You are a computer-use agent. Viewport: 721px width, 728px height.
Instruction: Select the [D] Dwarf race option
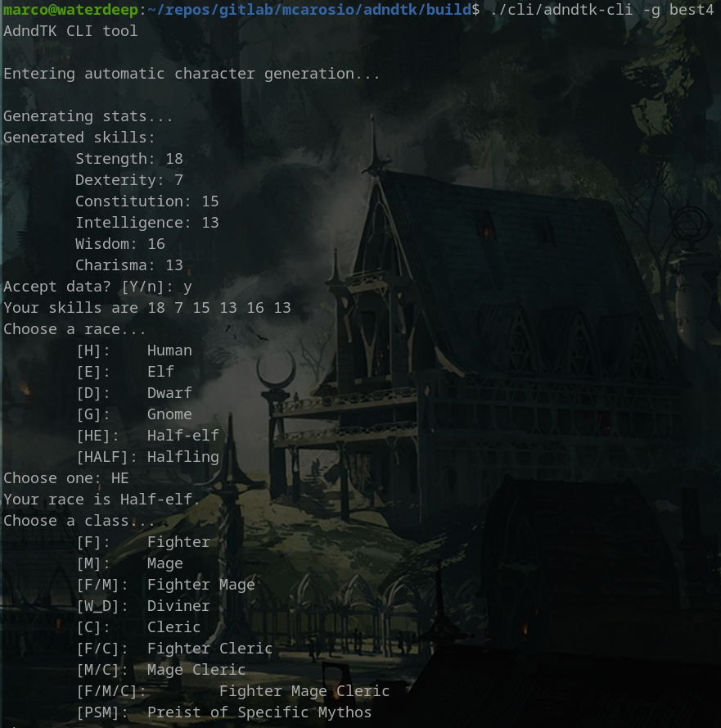pos(133,393)
